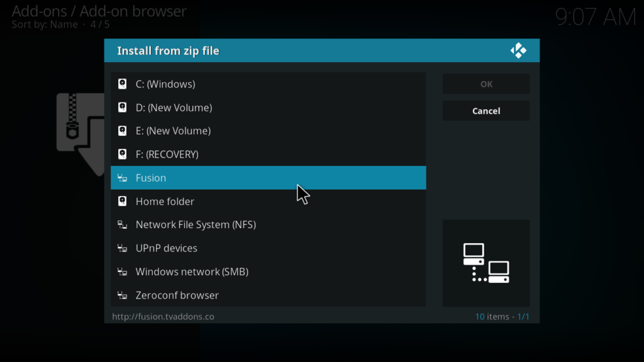This screenshot has height=362, width=644.
Task: Click the network icon beside Fusion
Action: point(123,178)
